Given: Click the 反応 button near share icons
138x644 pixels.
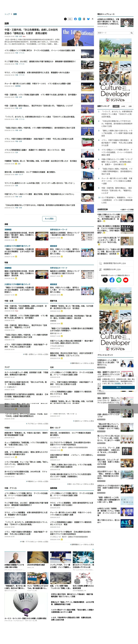Looking at the screenshot, I should [x=70, y=19].
